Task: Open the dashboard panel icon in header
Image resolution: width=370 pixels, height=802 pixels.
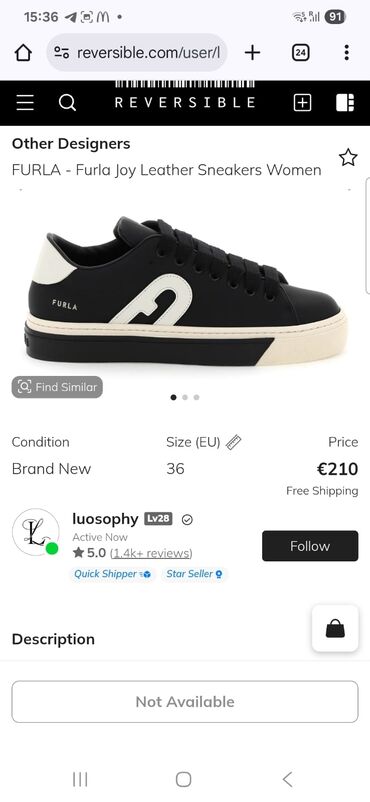Action: pyautogui.click(x=345, y=102)
